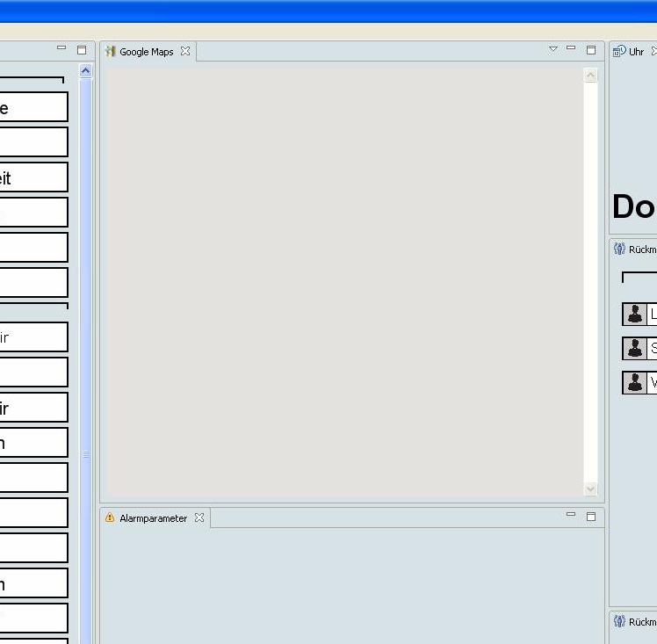The height and width of the screenshot is (644, 657).
Task: Click the Alarmparameter warning icon
Action: [x=110, y=518]
